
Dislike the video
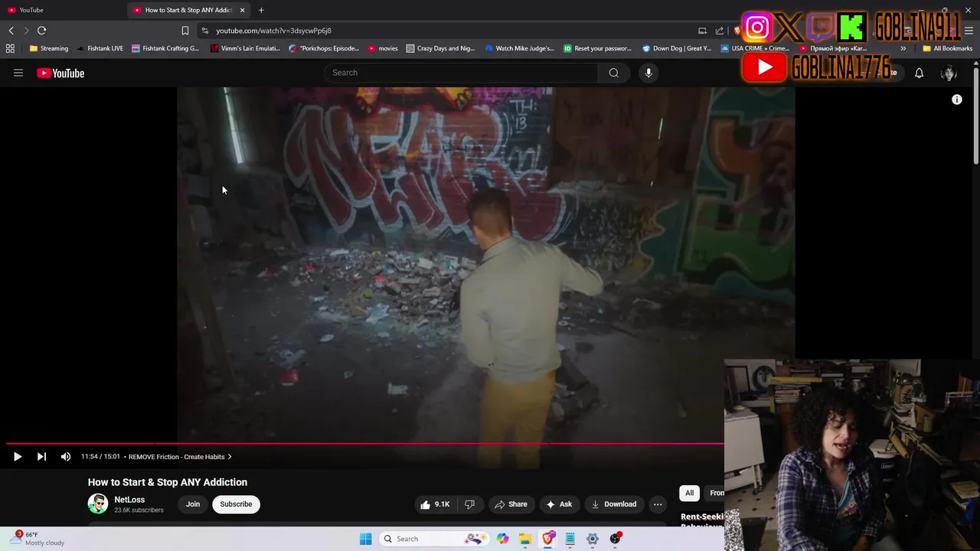point(469,504)
